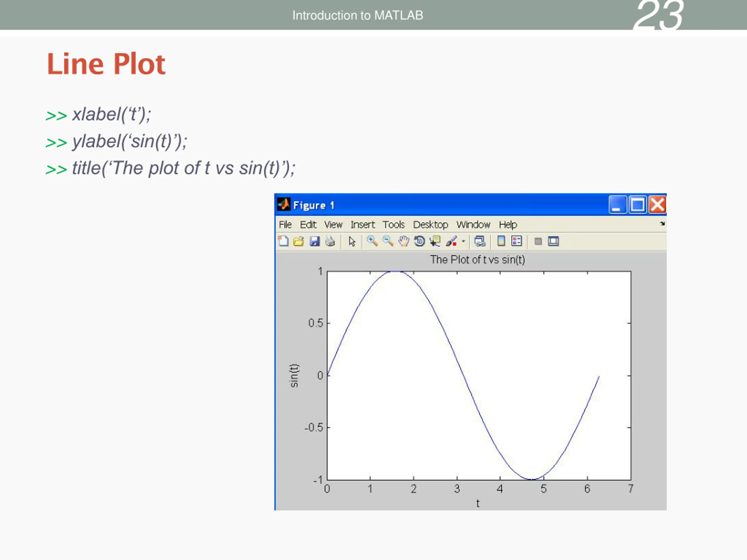The height and width of the screenshot is (560, 747).
Task: Click the New Figure icon
Action: pyautogui.click(x=283, y=241)
